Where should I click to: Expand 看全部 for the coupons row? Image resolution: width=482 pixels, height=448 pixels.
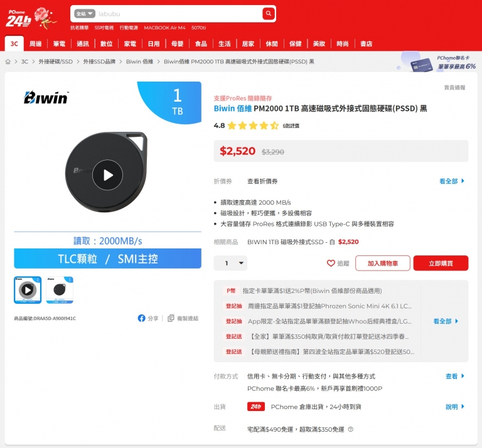pyautogui.click(x=452, y=181)
